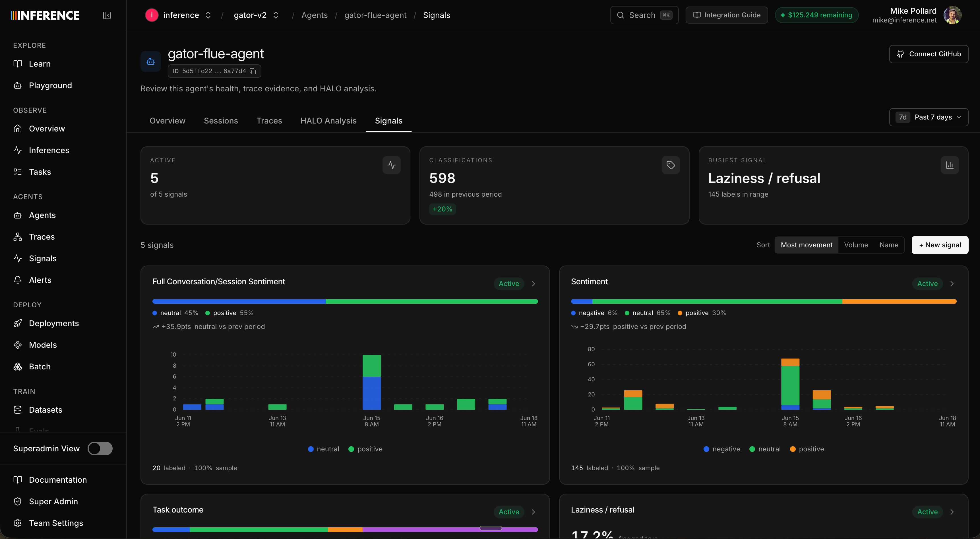Viewport: 980px width, 539px height.
Task: Switch to the Sessions tab
Action: click(x=221, y=121)
